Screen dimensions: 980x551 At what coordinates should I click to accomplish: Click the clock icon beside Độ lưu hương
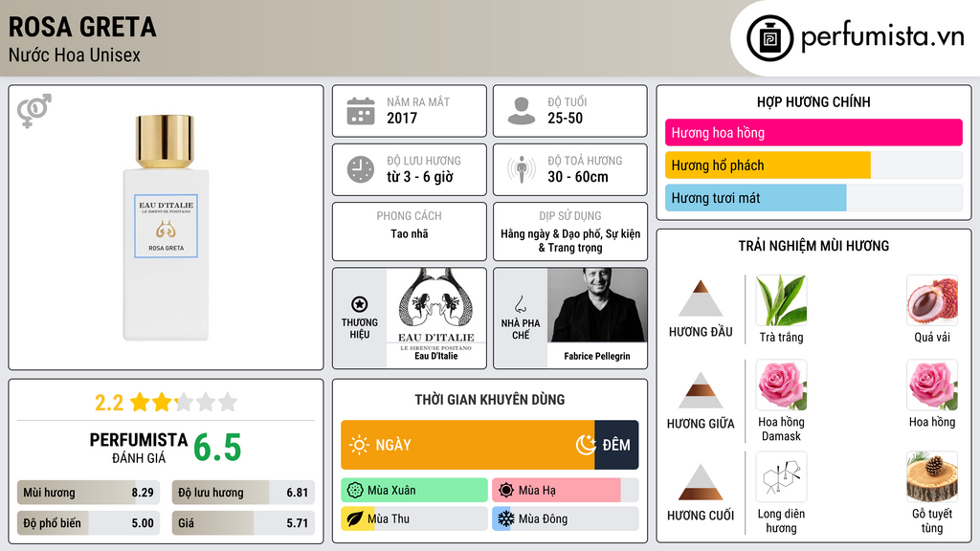[x=361, y=169]
